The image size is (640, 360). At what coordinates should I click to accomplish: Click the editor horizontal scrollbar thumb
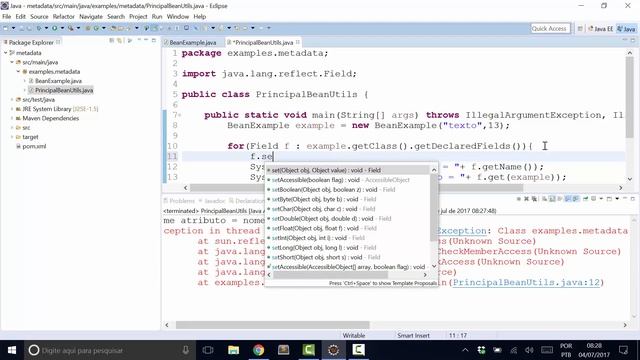click(x=356, y=188)
